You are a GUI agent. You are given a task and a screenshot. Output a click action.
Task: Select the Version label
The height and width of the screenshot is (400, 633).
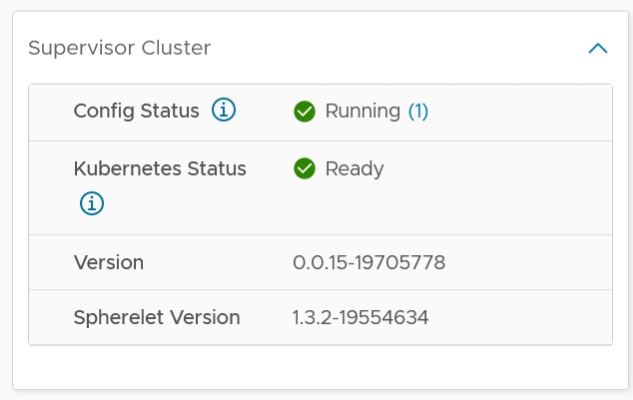coord(109,263)
